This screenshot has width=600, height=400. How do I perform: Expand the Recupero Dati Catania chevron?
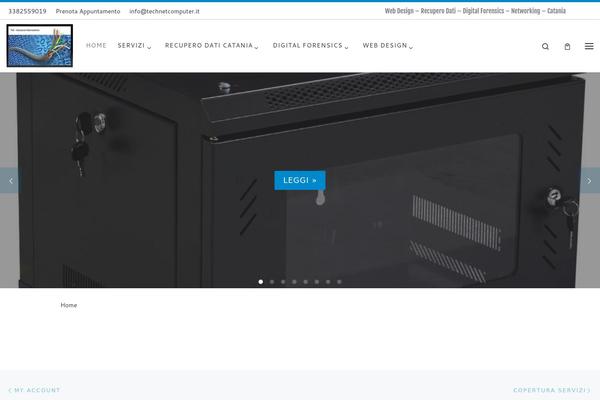click(x=256, y=47)
